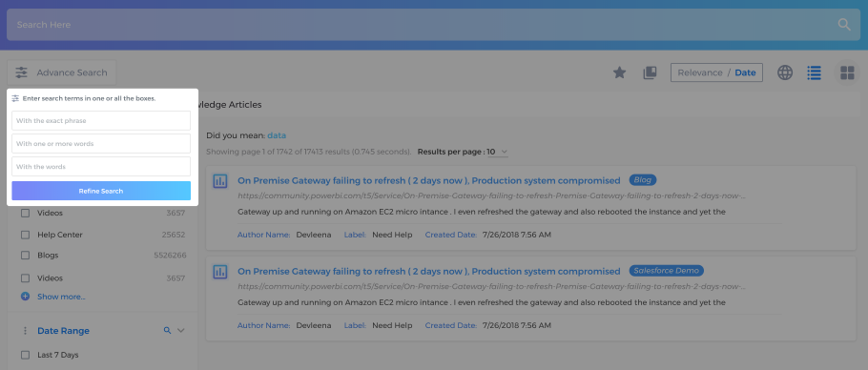
Task: Click the globe language icon
Action: 785,72
